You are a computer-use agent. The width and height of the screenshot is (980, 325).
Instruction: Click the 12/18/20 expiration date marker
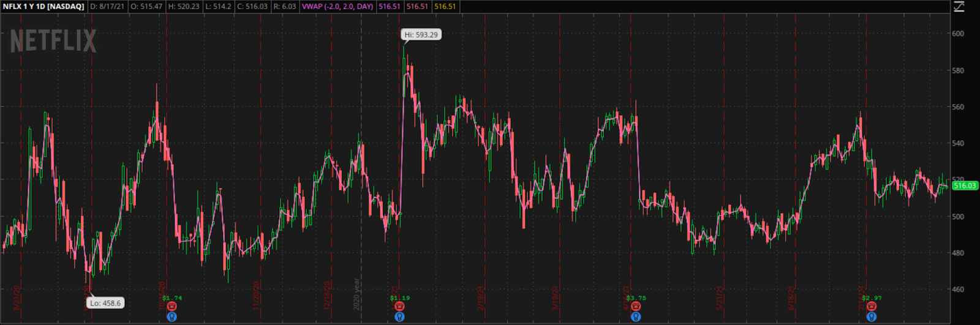[328, 296]
